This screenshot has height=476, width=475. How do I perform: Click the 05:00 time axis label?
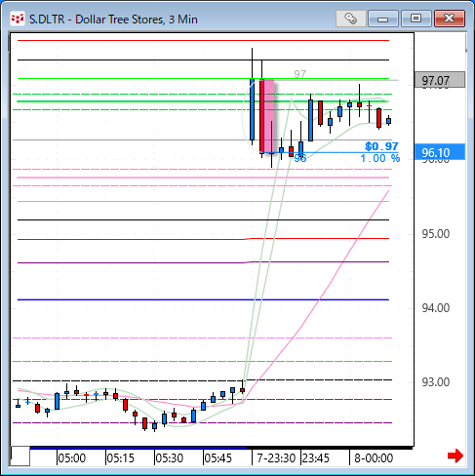pos(72,458)
